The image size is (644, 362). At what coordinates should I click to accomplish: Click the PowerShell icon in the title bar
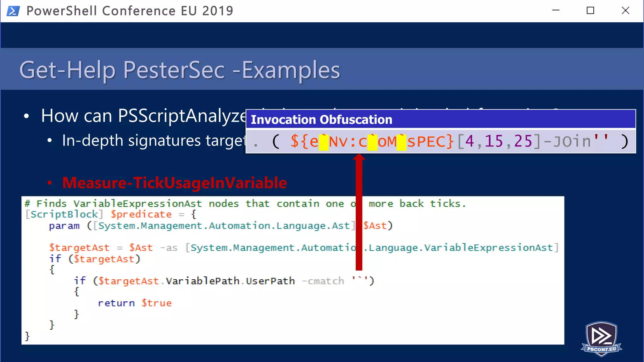coord(13,11)
